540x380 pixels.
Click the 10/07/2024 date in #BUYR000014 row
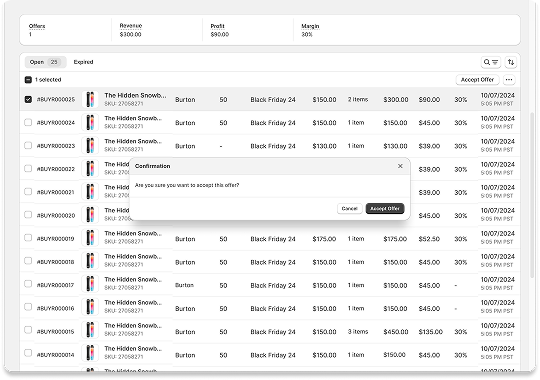(x=498, y=349)
